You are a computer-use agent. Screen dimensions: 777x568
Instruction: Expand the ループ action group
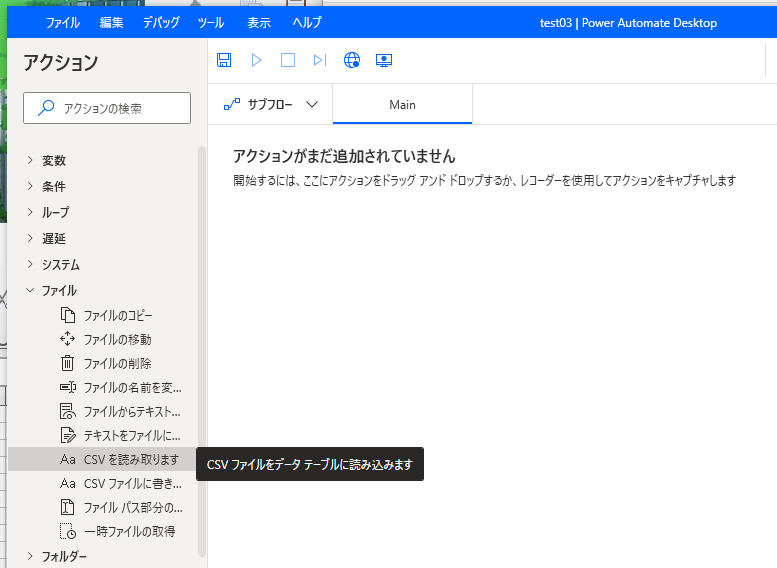tap(30, 212)
